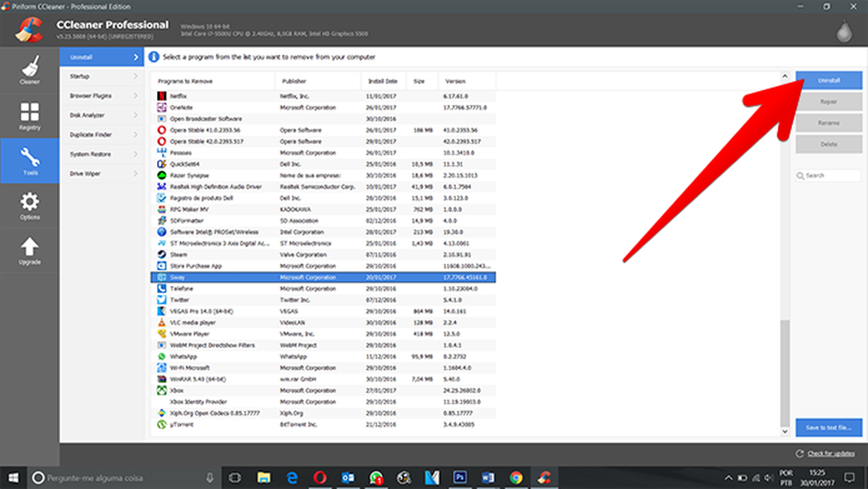Click the Save to text file button
868x489 pixels.
pos(828,428)
